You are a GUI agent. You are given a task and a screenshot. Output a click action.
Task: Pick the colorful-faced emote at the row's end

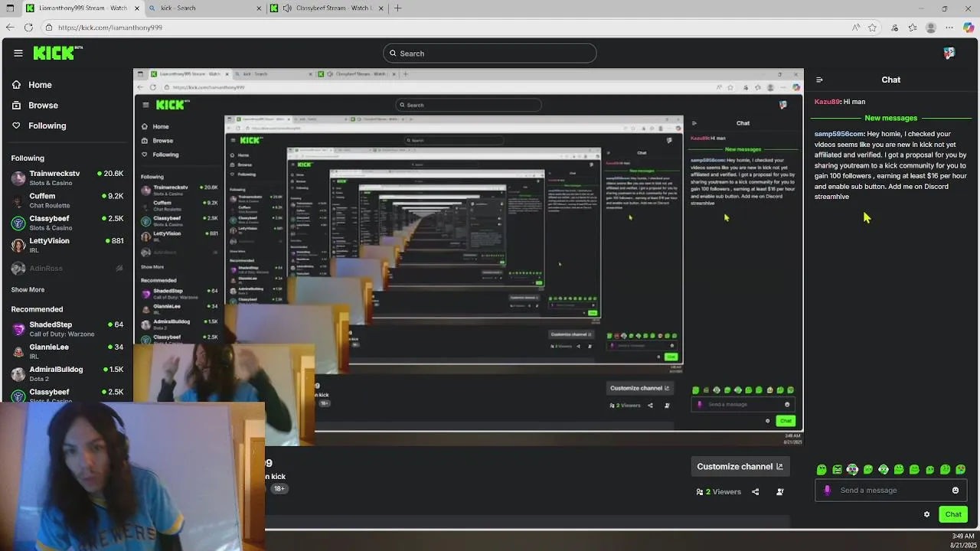(961, 469)
